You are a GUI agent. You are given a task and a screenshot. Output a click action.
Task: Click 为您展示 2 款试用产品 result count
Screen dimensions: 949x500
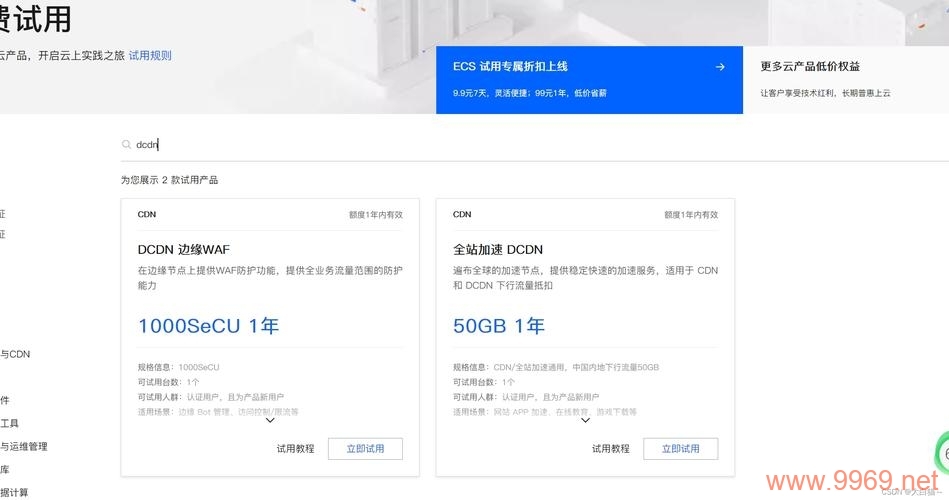tap(169, 180)
